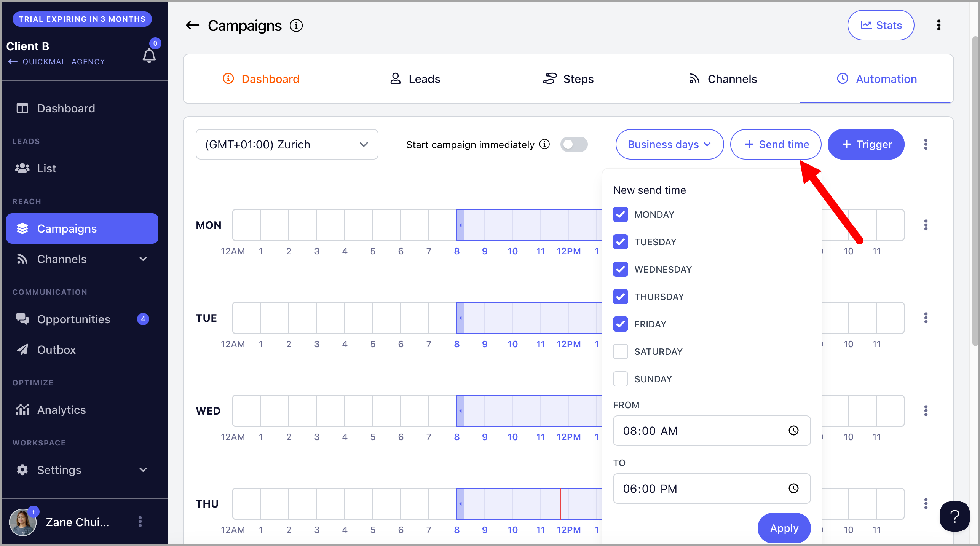Return to QUICKMAIL AGENCY link
The width and height of the screenshot is (980, 546).
56,62
